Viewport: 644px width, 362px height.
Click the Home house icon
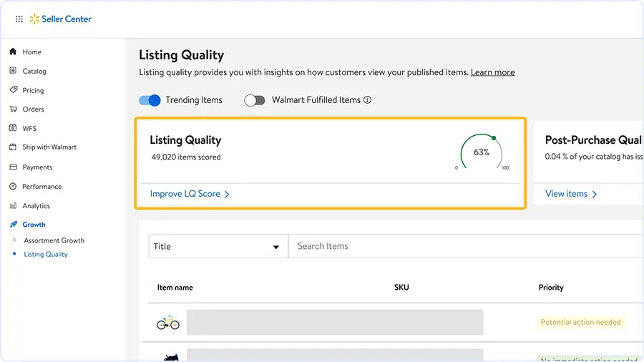(x=13, y=52)
